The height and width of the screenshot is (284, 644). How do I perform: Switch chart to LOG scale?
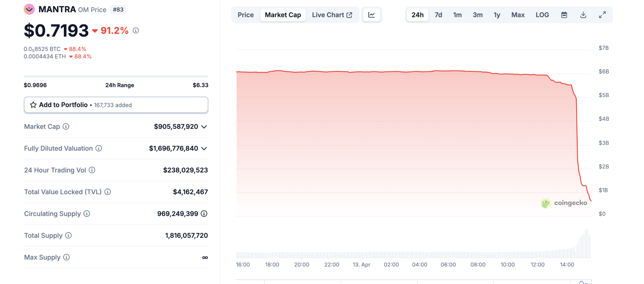[542, 14]
